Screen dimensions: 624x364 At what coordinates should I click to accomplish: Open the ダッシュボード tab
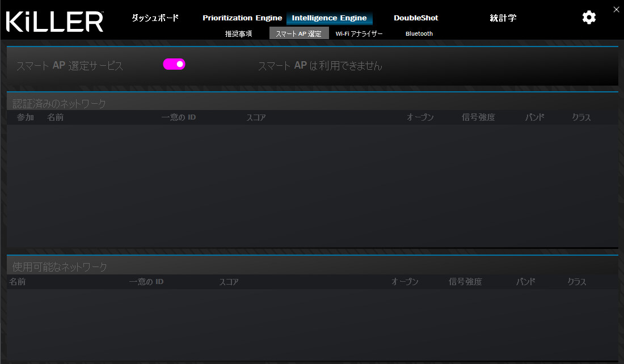pos(155,18)
